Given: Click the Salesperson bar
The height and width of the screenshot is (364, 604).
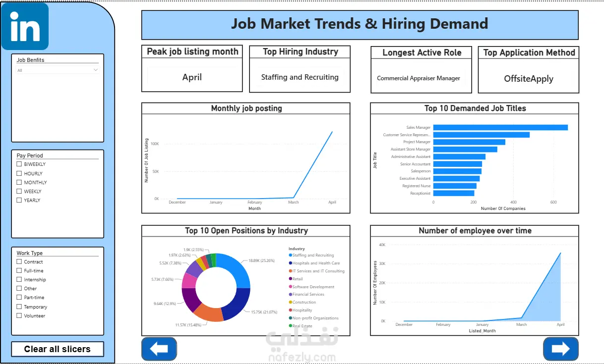Looking at the screenshot, I should point(457,171).
